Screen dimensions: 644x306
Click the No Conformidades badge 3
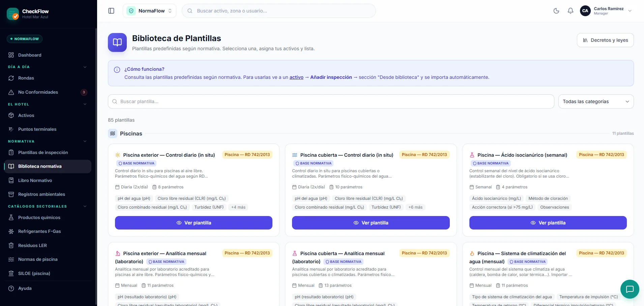click(84, 92)
